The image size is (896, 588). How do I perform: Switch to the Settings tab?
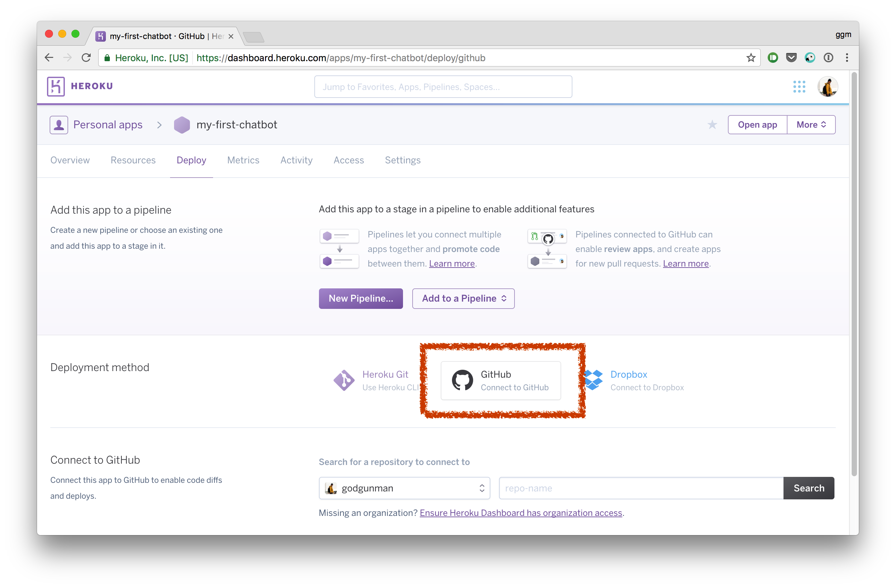coord(402,159)
